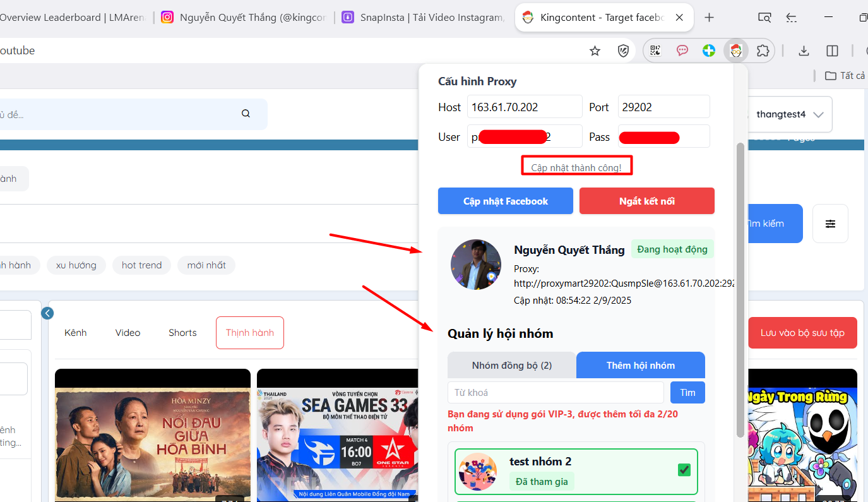The width and height of the screenshot is (868, 502).
Task: Click the shield extension icon in address bar
Action: (623, 51)
